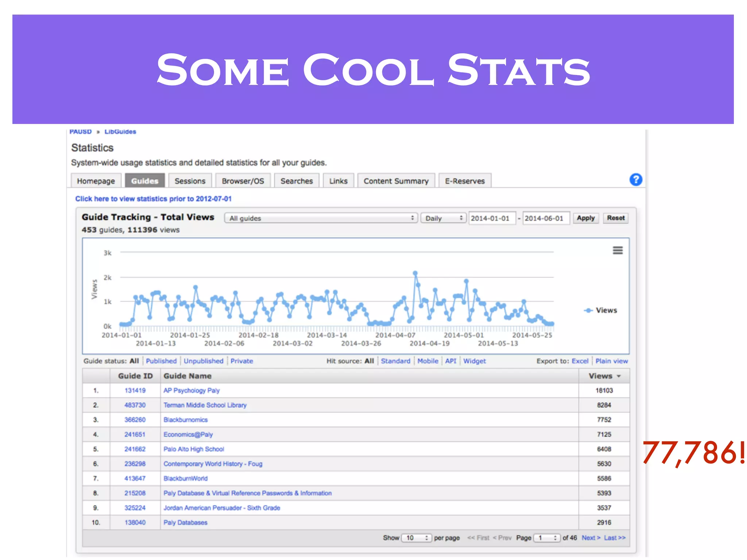
Task: Click guide ID 215208
Action: tap(135, 493)
